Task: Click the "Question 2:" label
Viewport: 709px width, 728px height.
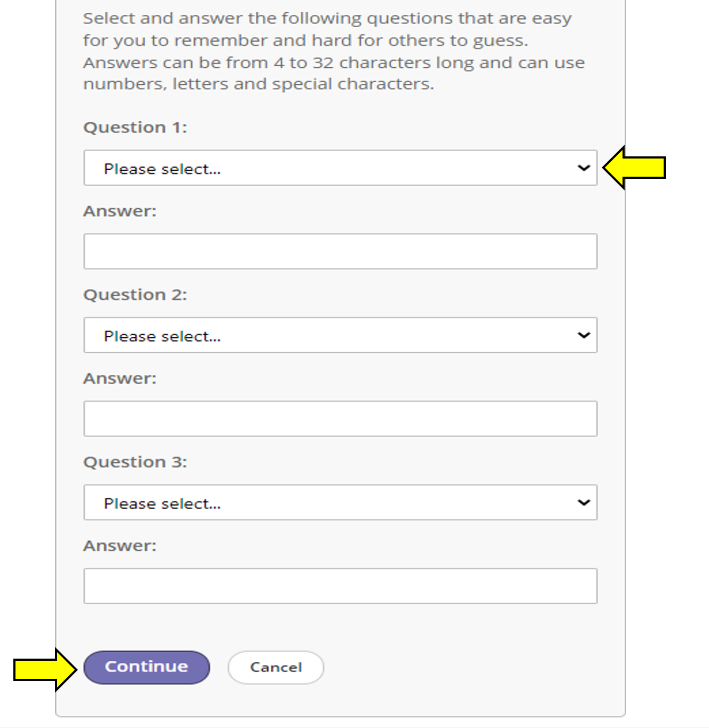Action: click(x=135, y=295)
